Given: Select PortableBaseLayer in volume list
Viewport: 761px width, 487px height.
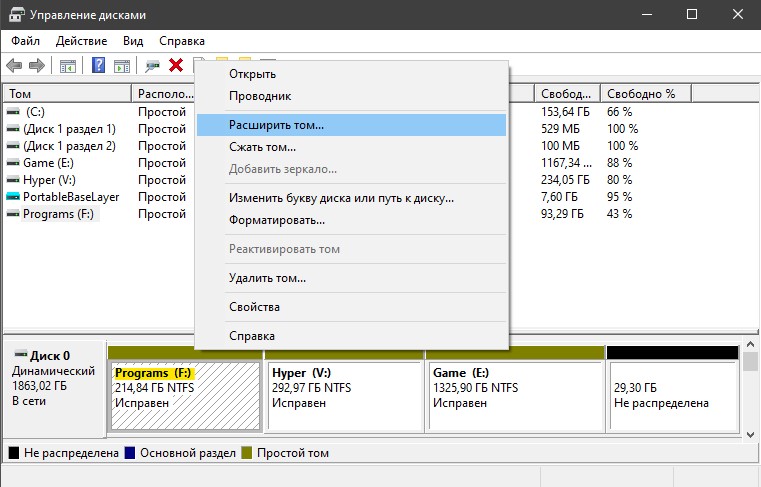Looking at the screenshot, I should pyautogui.click(x=71, y=197).
